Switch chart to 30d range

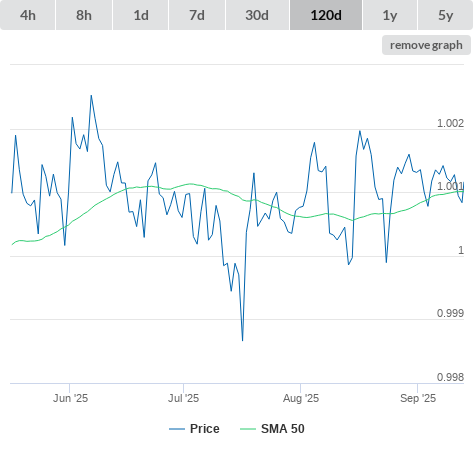[x=257, y=15]
